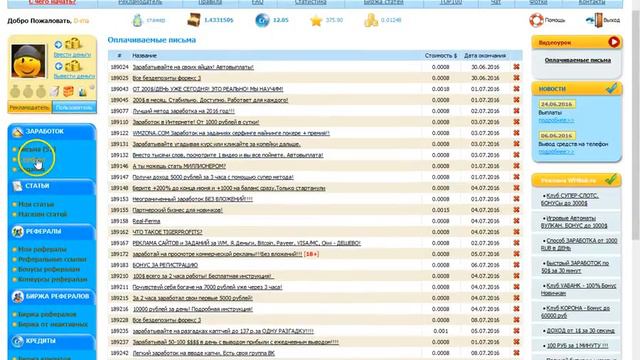Open Биржа от неактивных in the sidebar
Screen dimensions: 640x360
(53, 324)
